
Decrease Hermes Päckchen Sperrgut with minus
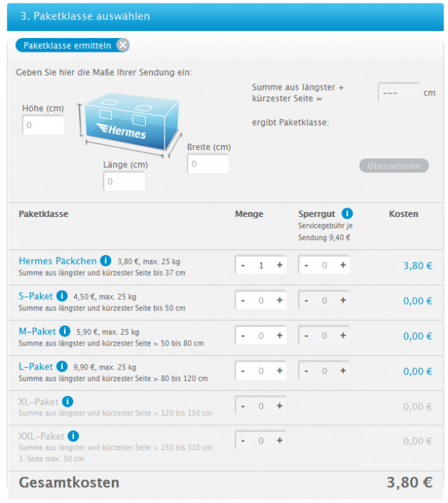coord(307,265)
